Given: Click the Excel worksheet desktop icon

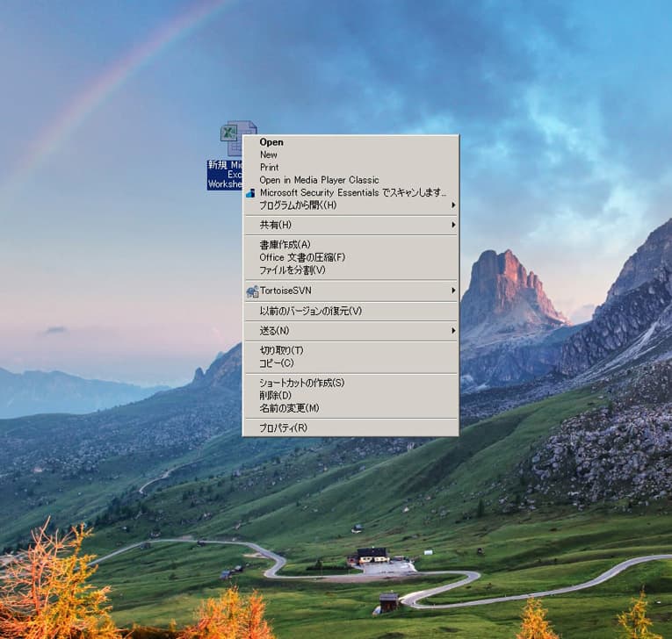Looking at the screenshot, I should pyautogui.click(x=230, y=139).
